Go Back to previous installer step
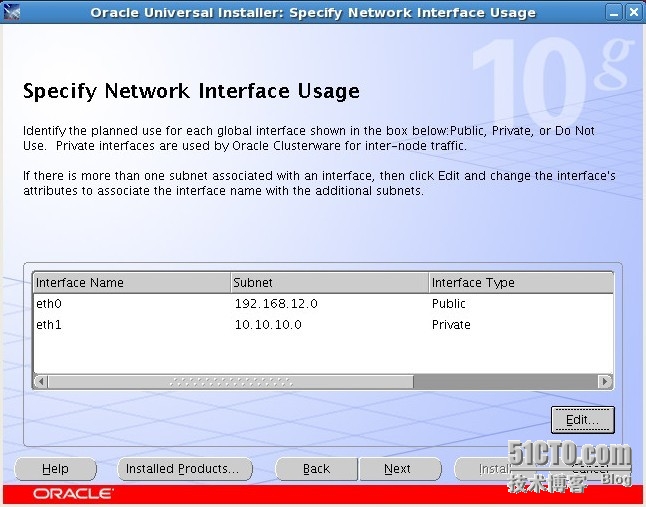This screenshot has width=646, height=507. click(x=316, y=469)
